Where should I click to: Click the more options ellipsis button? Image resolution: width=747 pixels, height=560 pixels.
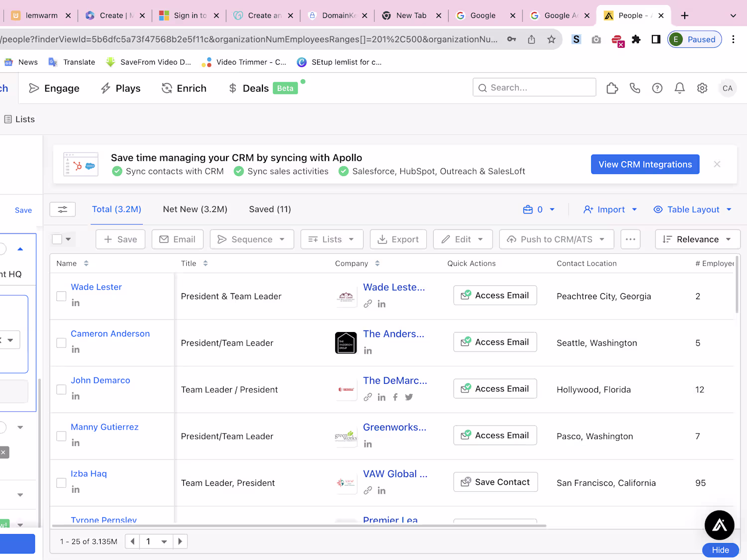[x=630, y=239]
